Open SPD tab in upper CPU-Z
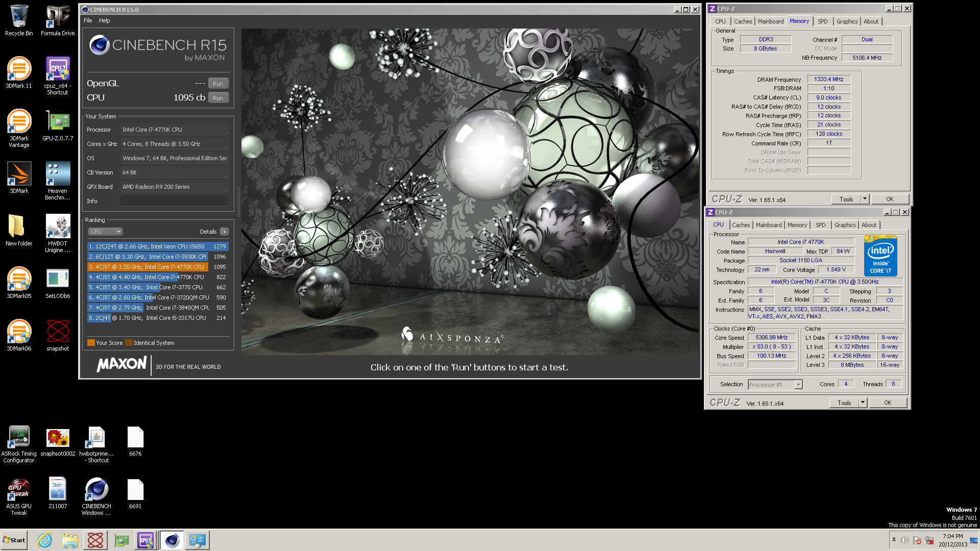The image size is (980, 551). [823, 21]
